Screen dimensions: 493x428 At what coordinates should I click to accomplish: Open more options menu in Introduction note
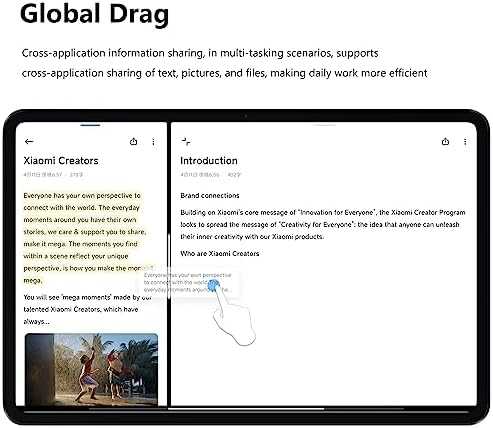pos(465,142)
